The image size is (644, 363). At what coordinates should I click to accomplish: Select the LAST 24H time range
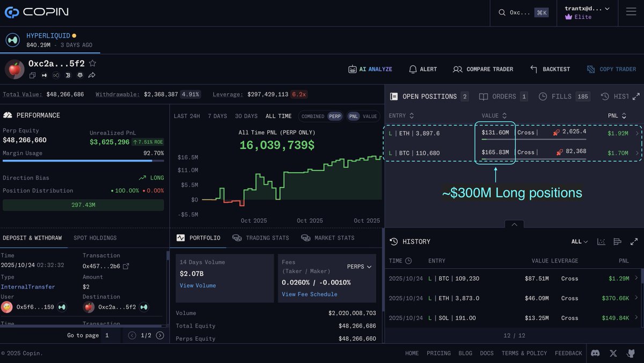(187, 116)
